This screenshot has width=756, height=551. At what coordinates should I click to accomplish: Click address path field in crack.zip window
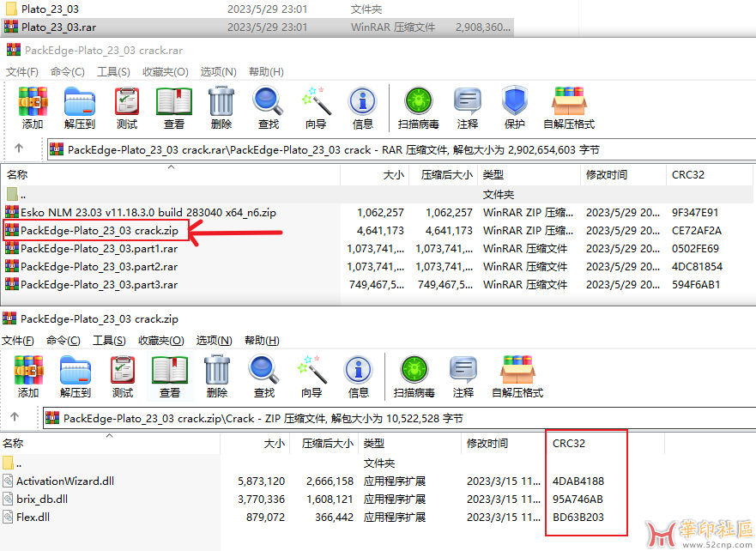(x=399, y=418)
